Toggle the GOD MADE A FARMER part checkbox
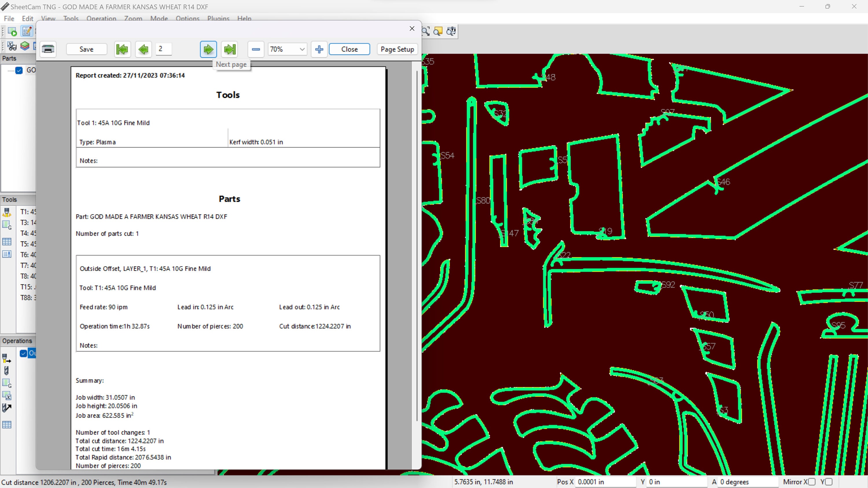The height and width of the screenshot is (488, 868). [19, 70]
